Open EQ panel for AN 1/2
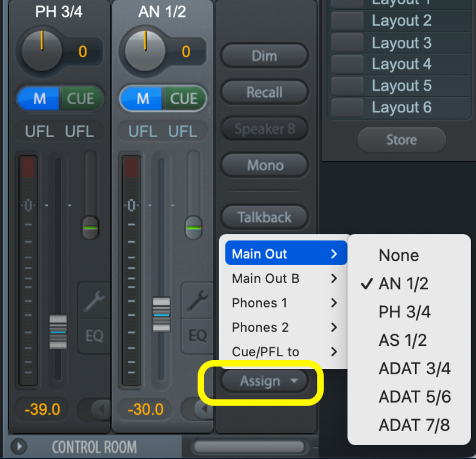This screenshot has width=476, height=459. click(197, 335)
